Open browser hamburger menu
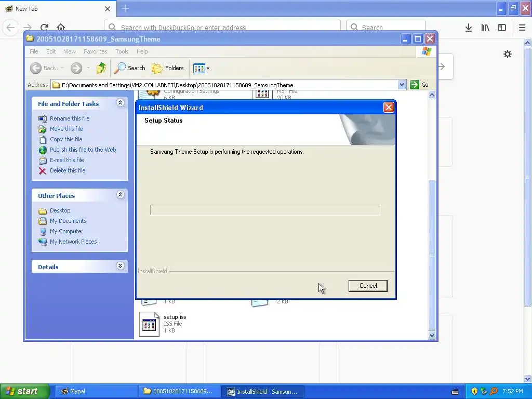532x399 pixels. (x=522, y=28)
